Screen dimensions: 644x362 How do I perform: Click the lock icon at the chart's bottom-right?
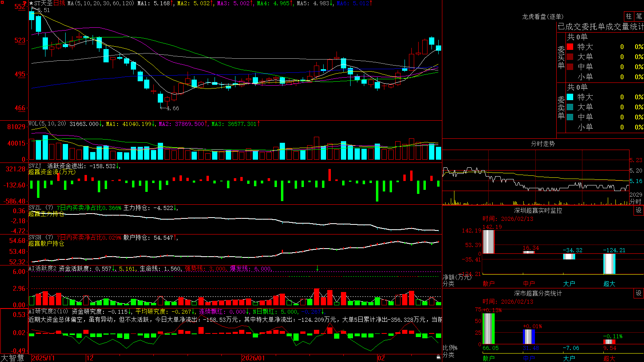(x=439, y=357)
